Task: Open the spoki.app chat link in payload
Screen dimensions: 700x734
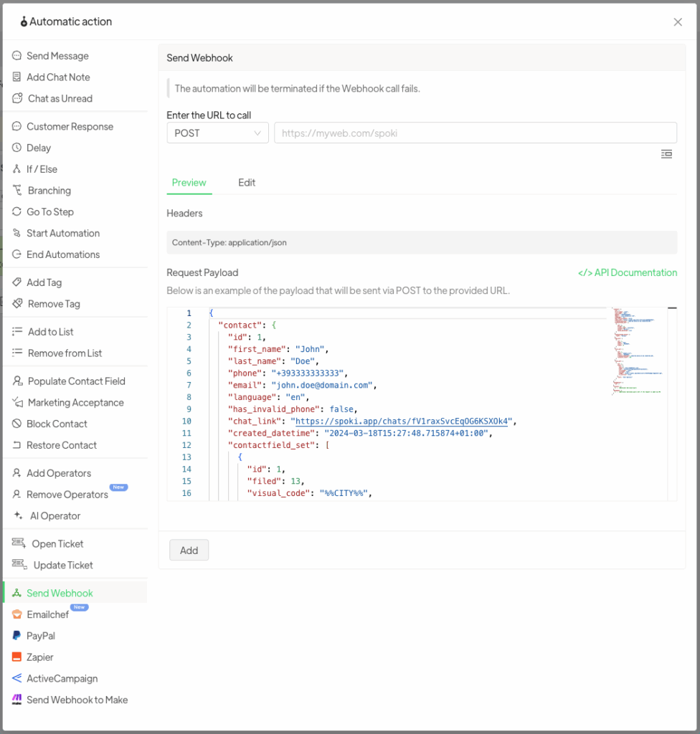Action: click(402, 421)
